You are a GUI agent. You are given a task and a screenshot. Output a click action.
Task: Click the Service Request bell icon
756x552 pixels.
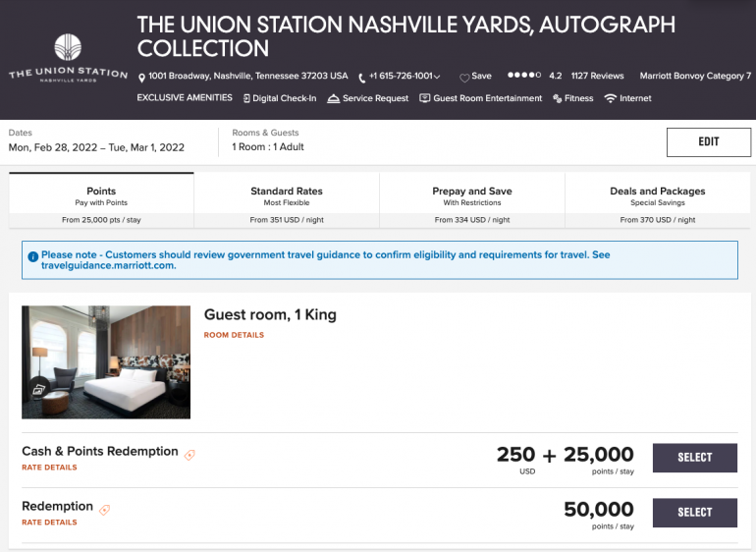334,98
